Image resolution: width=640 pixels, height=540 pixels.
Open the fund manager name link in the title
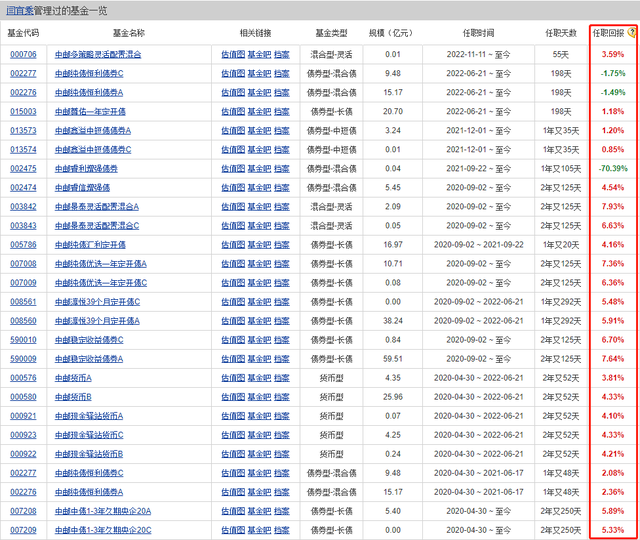(20, 11)
